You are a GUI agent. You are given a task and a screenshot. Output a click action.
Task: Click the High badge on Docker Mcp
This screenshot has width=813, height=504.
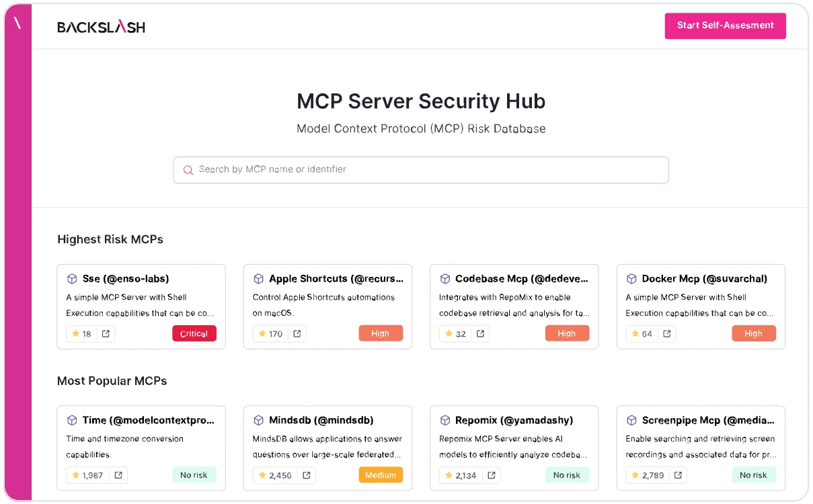coord(753,334)
